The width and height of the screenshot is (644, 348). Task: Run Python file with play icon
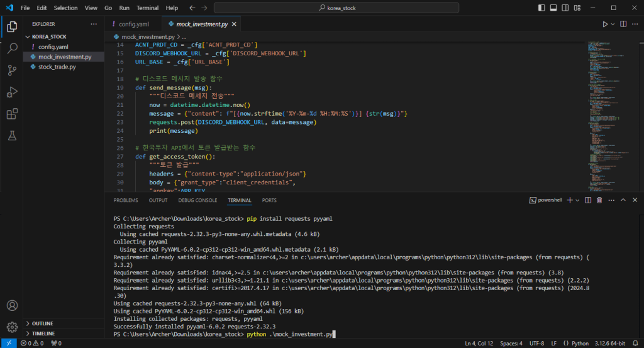coord(604,25)
